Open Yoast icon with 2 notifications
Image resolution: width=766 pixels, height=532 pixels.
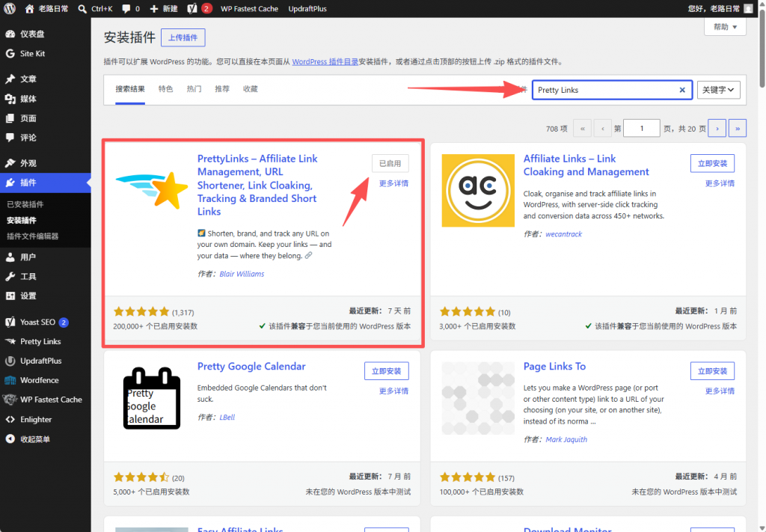[199, 8]
